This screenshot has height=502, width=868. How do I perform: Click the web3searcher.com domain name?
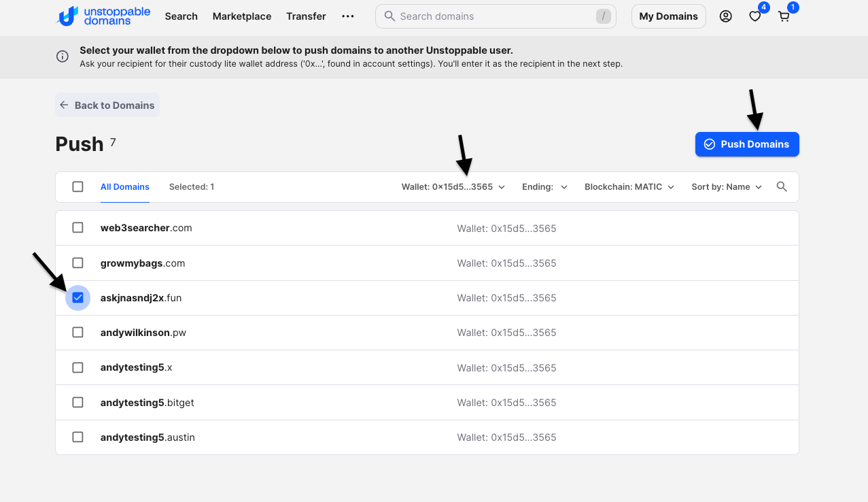[x=146, y=228]
